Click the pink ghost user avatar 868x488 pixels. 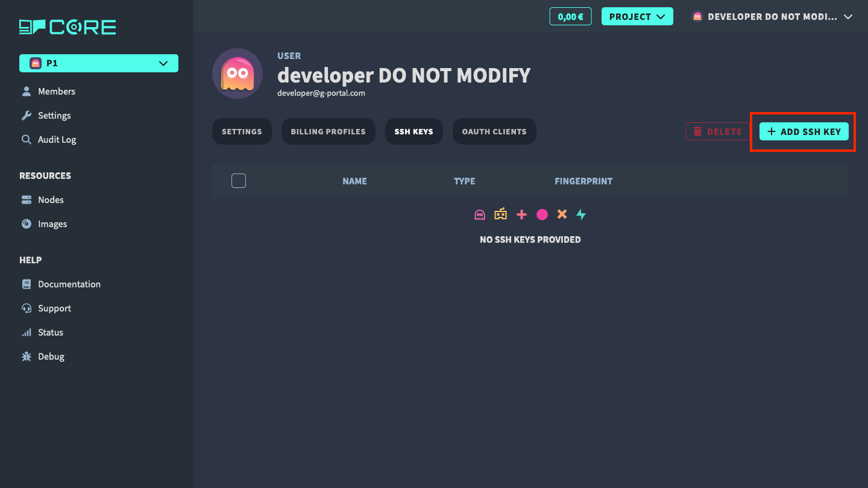(237, 74)
